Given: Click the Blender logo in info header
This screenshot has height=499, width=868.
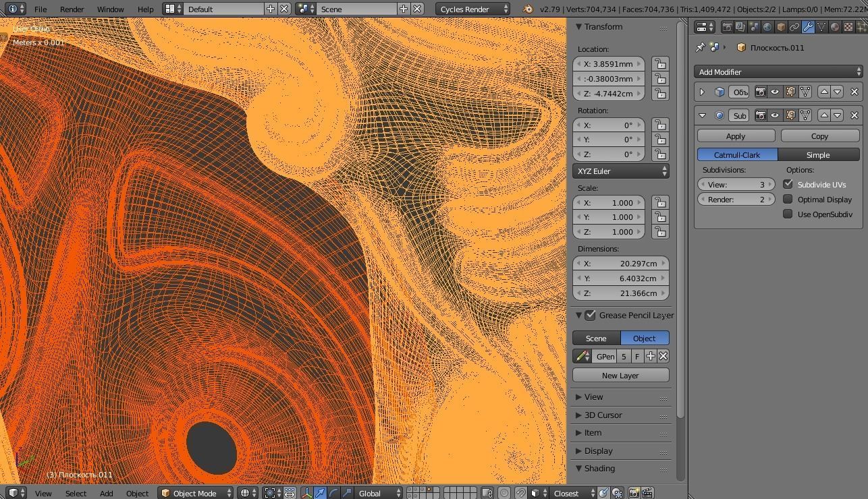Looking at the screenshot, I should (x=528, y=9).
